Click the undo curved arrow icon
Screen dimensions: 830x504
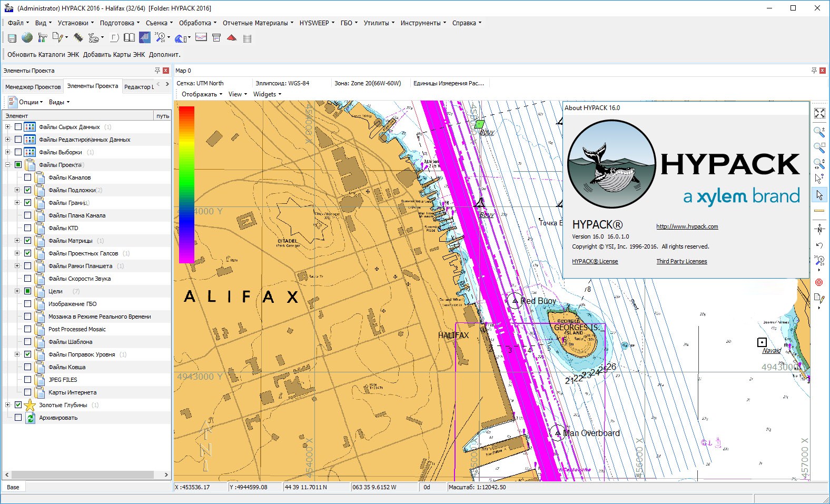pos(819,245)
